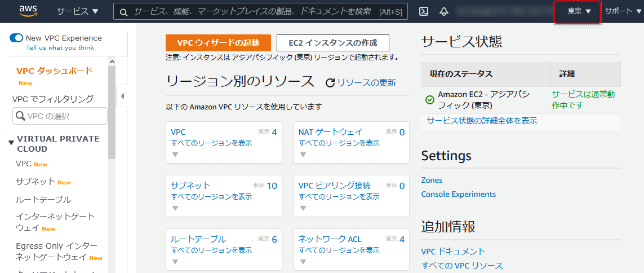Select サブネット in the sidebar

(35, 182)
